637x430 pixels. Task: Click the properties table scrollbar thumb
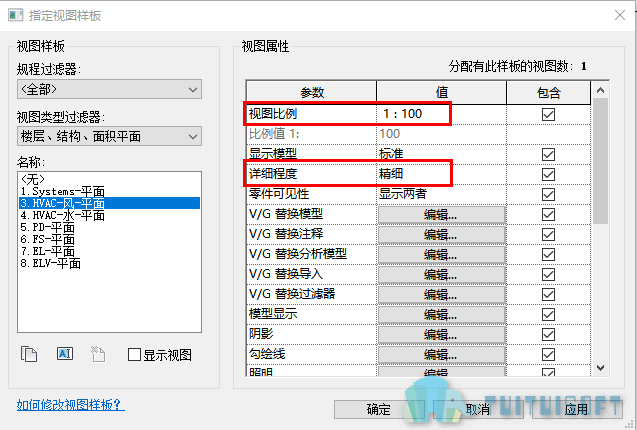coord(600,161)
